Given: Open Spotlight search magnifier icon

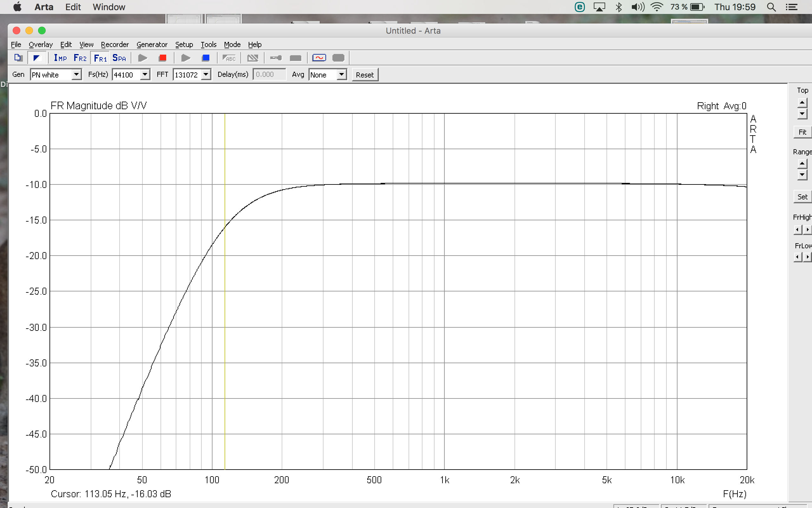Looking at the screenshot, I should click(x=771, y=7).
